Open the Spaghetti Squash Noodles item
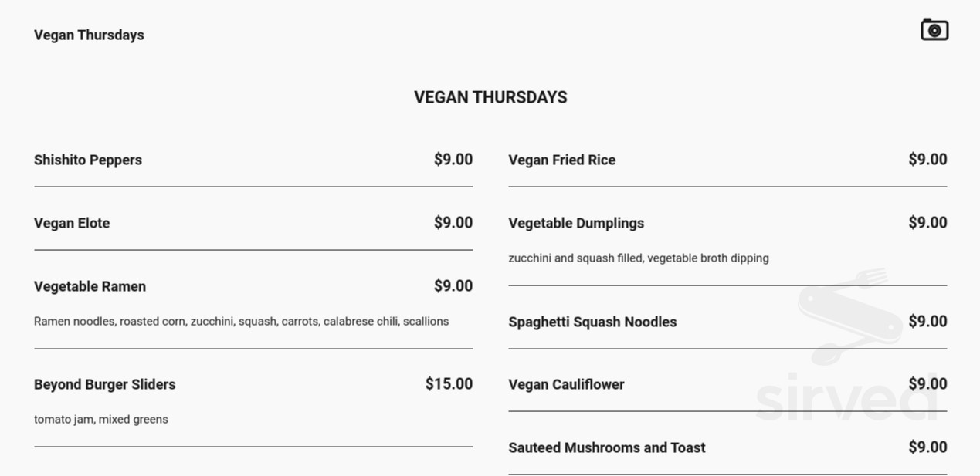This screenshot has height=476, width=980. [592, 322]
